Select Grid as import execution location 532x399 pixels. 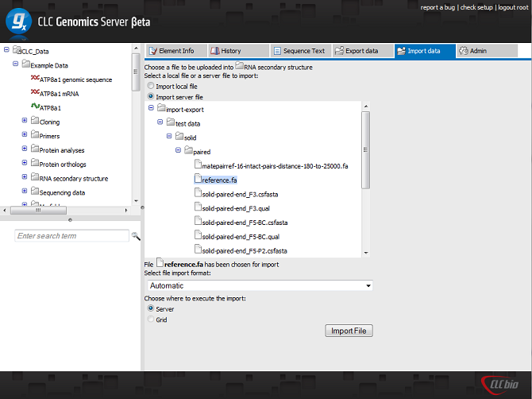150,320
